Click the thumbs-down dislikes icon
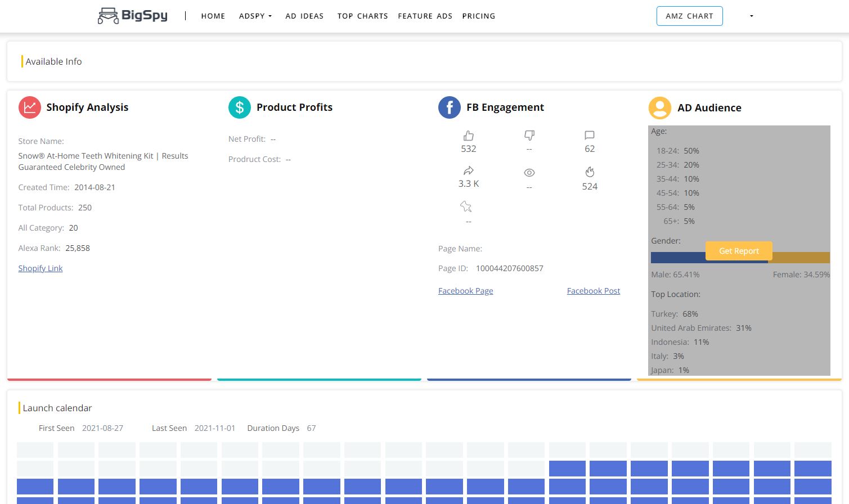The height and width of the screenshot is (504, 849). point(529,136)
